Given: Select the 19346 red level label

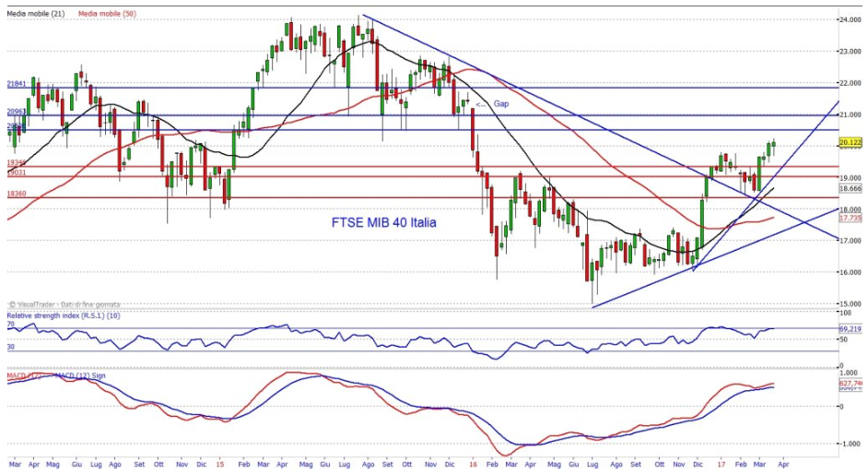Looking at the screenshot, I should pyautogui.click(x=17, y=163).
